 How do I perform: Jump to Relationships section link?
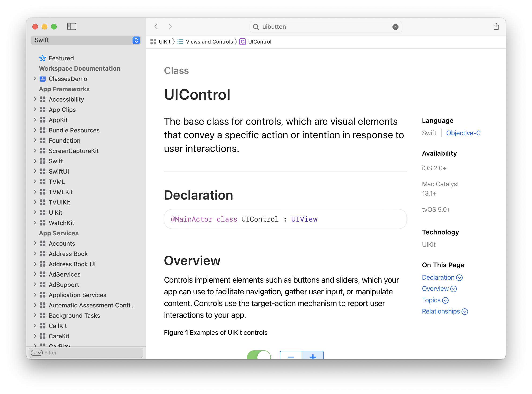(x=441, y=311)
